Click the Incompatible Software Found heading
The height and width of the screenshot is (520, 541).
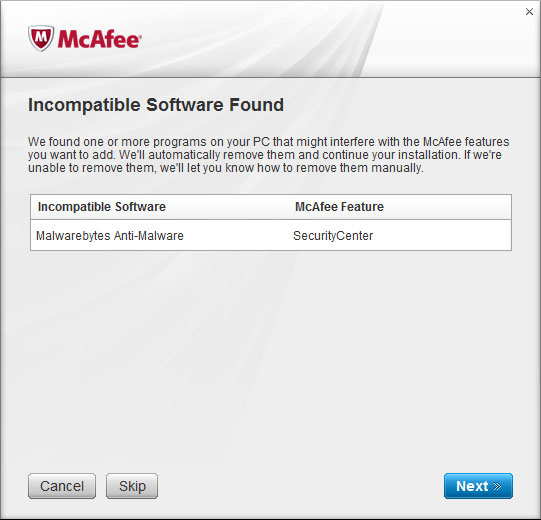156,105
